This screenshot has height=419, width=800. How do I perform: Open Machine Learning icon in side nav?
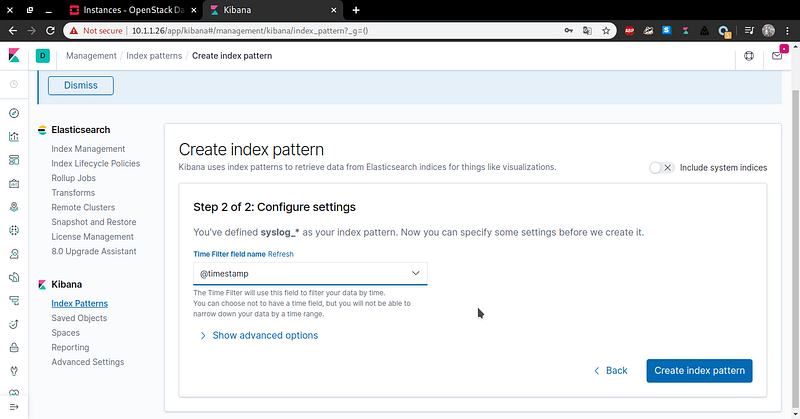14,230
